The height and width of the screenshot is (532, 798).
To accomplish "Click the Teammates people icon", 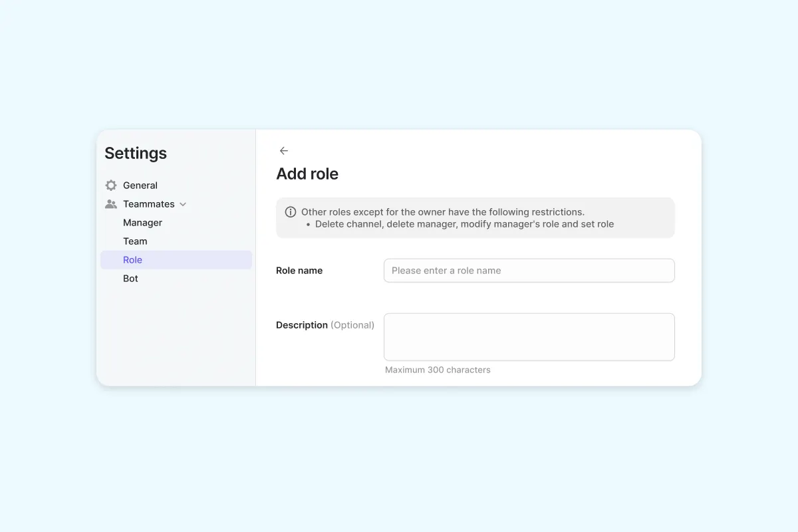I will [x=111, y=204].
